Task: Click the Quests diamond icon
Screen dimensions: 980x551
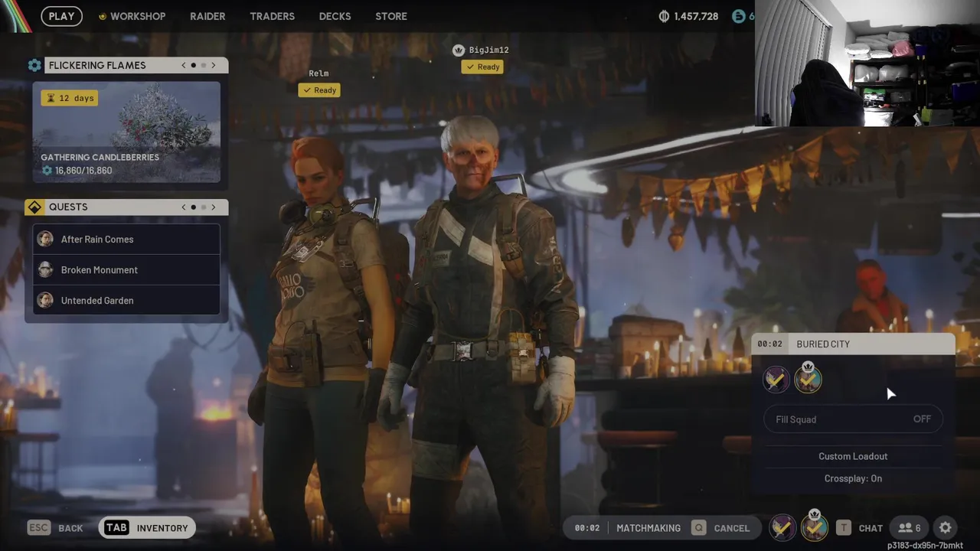Action: click(x=34, y=207)
